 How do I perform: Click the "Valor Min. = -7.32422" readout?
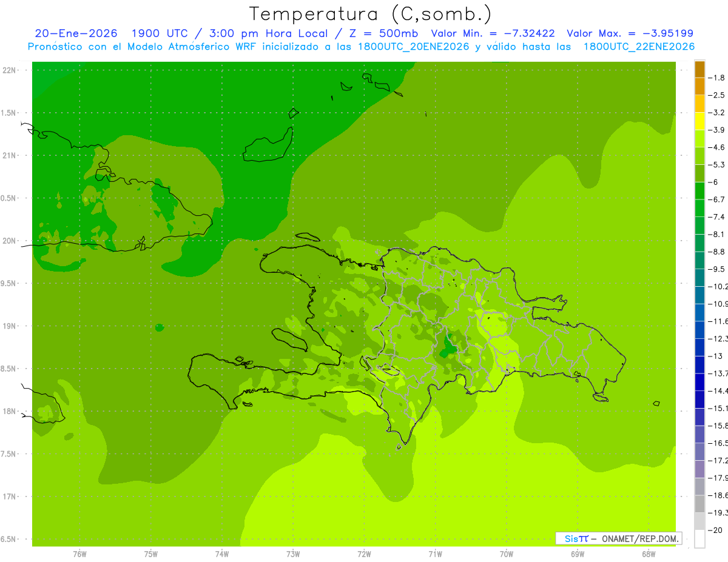coord(493,33)
